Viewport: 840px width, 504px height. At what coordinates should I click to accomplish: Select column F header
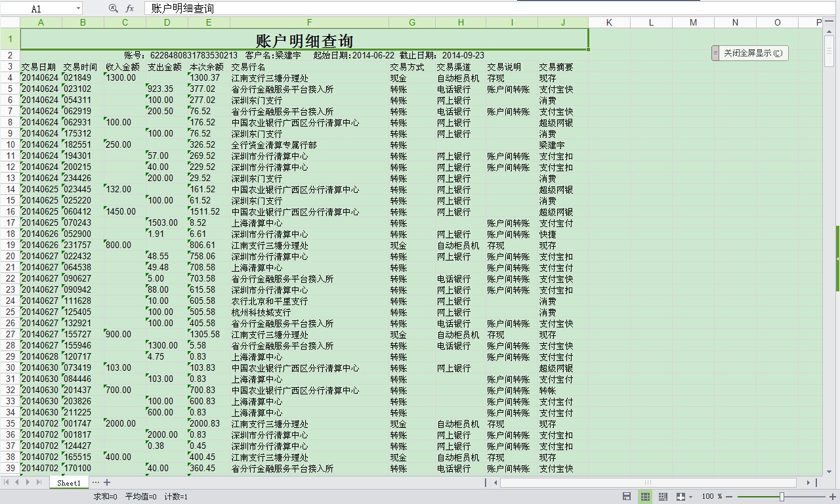309,22
